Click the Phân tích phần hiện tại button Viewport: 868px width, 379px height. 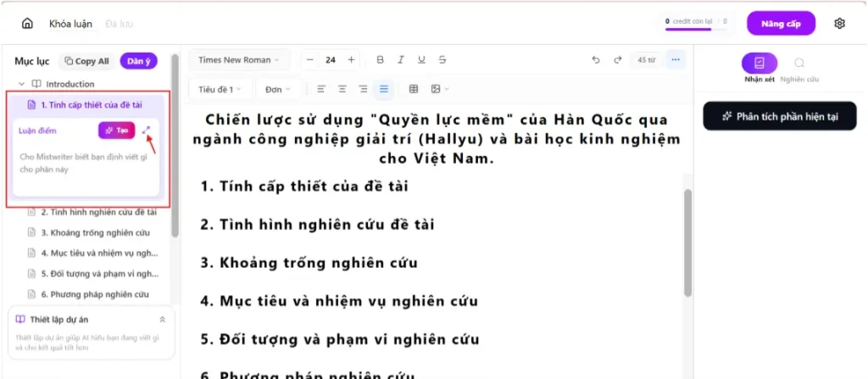point(779,116)
